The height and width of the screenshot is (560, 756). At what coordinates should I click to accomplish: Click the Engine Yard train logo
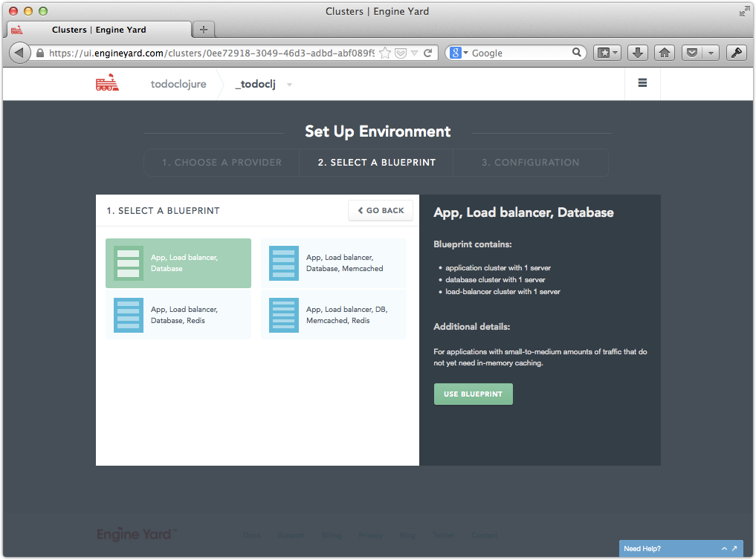107,83
